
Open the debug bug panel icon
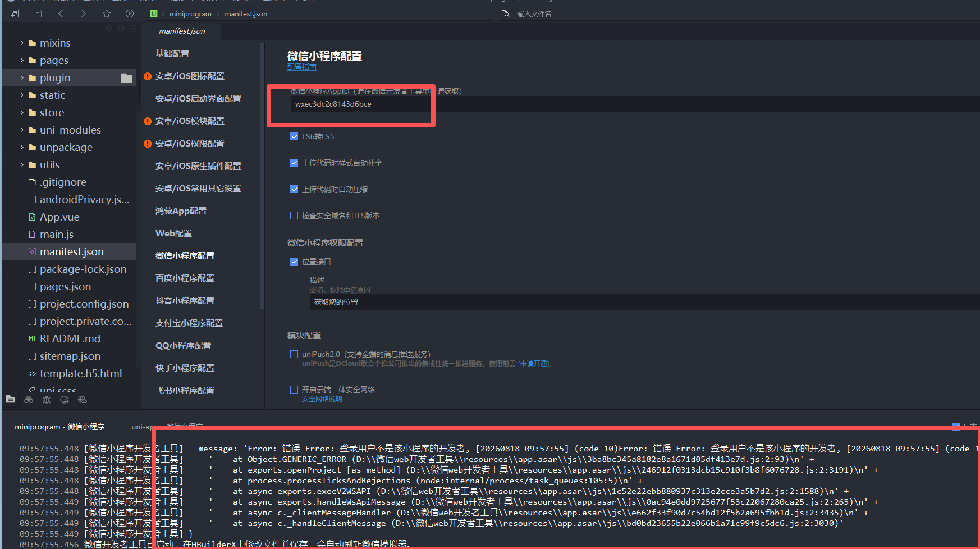point(47,400)
